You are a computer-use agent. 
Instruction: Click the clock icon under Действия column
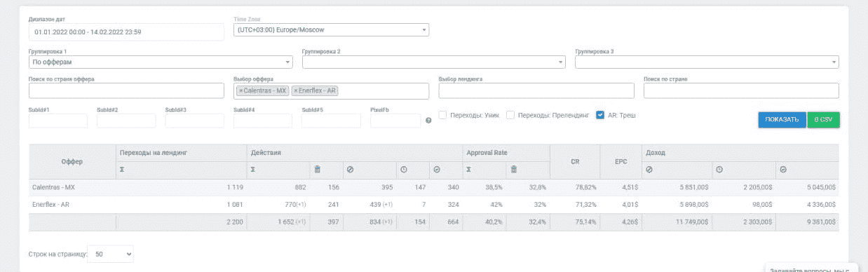coord(404,170)
